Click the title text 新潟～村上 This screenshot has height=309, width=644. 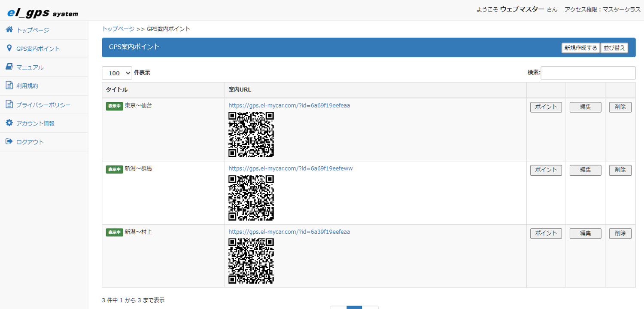138,232
